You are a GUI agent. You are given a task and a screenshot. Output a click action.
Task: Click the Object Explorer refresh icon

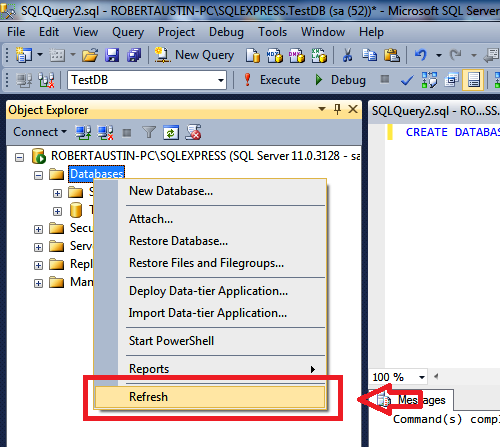(171, 133)
